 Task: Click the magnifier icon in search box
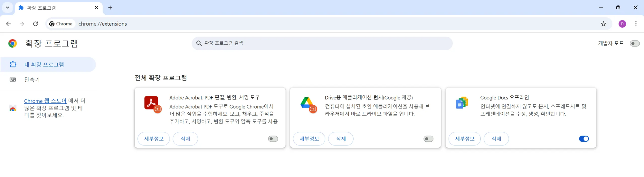pos(199,43)
